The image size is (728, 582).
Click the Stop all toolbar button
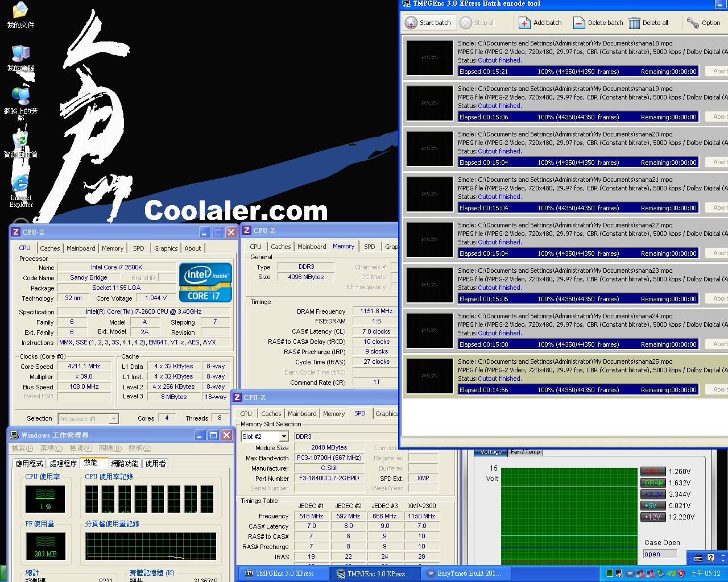[477, 23]
